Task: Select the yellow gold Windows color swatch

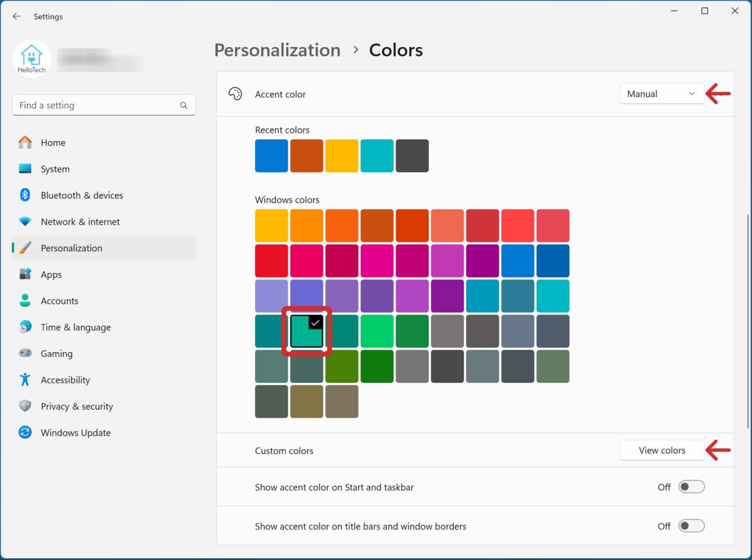Action: pos(271,225)
